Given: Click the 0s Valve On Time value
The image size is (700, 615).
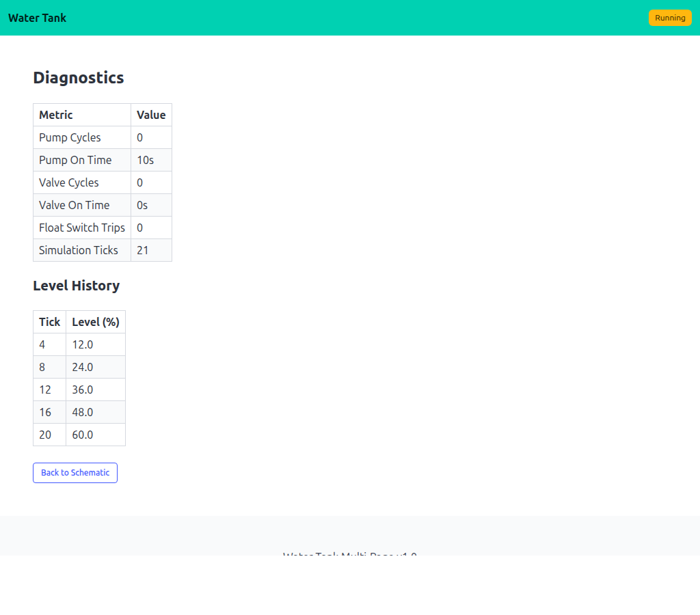Looking at the screenshot, I should pos(142,205).
